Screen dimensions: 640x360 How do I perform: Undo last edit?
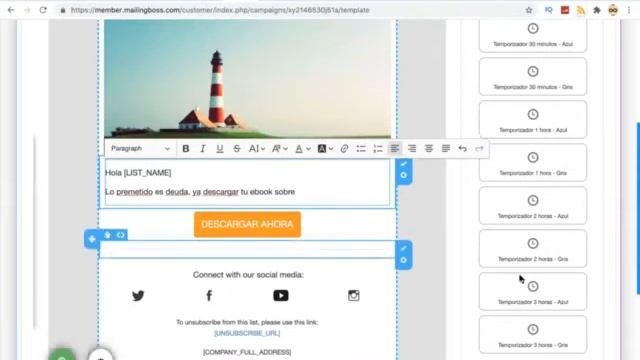[x=462, y=149]
